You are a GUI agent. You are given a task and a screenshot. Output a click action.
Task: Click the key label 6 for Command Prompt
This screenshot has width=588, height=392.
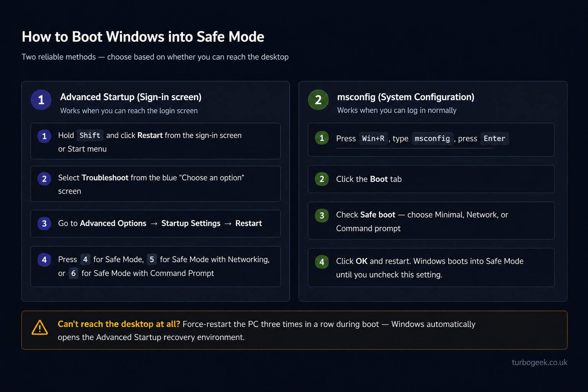pos(73,273)
